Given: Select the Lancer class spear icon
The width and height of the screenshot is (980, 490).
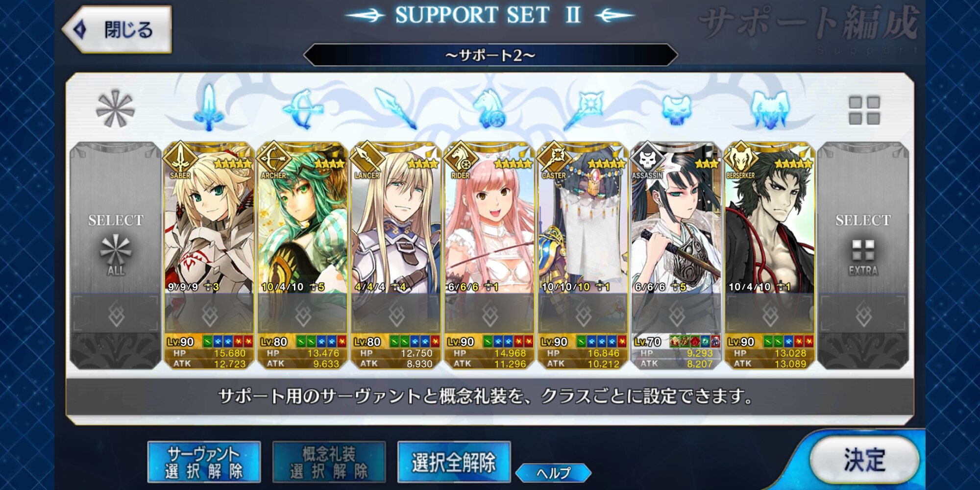Looking at the screenshot, I should click(x=396, y=108).
